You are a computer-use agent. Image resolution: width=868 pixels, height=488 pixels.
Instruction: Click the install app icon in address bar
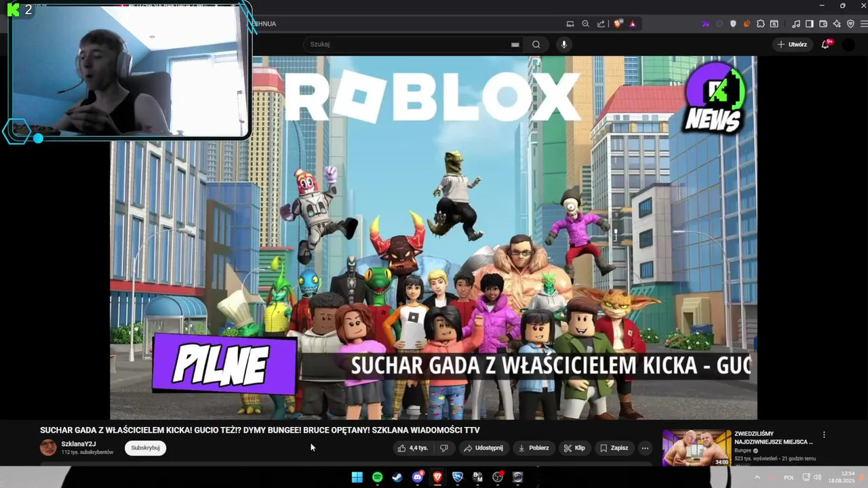point(570,24)
